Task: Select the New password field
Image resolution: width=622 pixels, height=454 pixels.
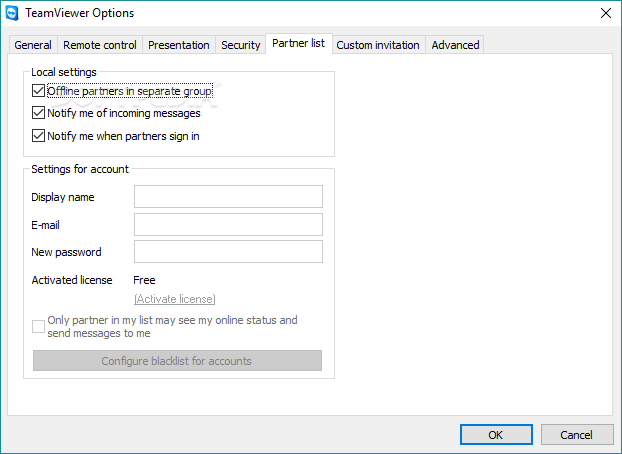Action: click(228, 252)
